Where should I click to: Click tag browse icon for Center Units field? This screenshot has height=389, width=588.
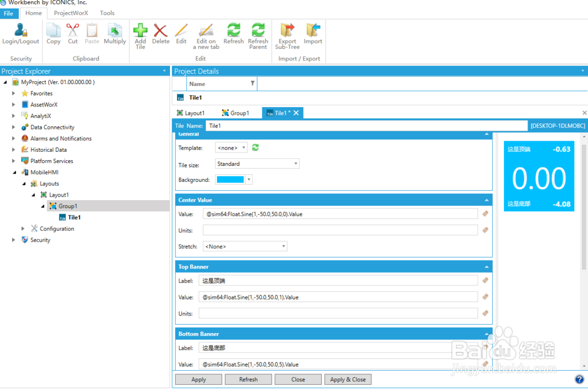[485, 230]
